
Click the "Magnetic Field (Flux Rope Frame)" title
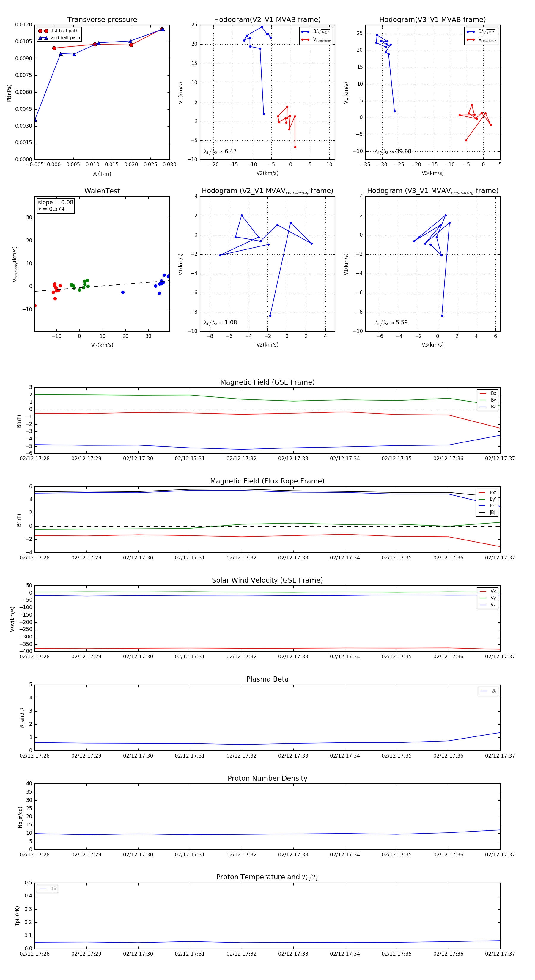(x=267, y=481)
